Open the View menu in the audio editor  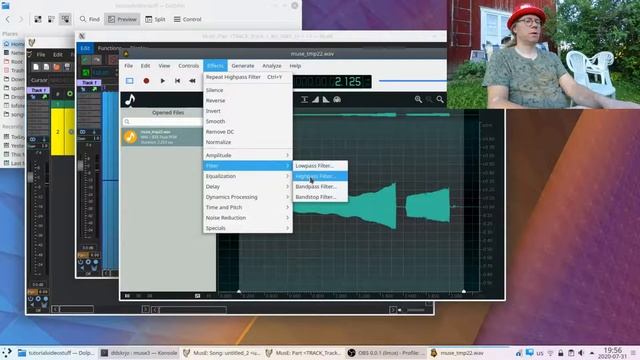(164, 66)
